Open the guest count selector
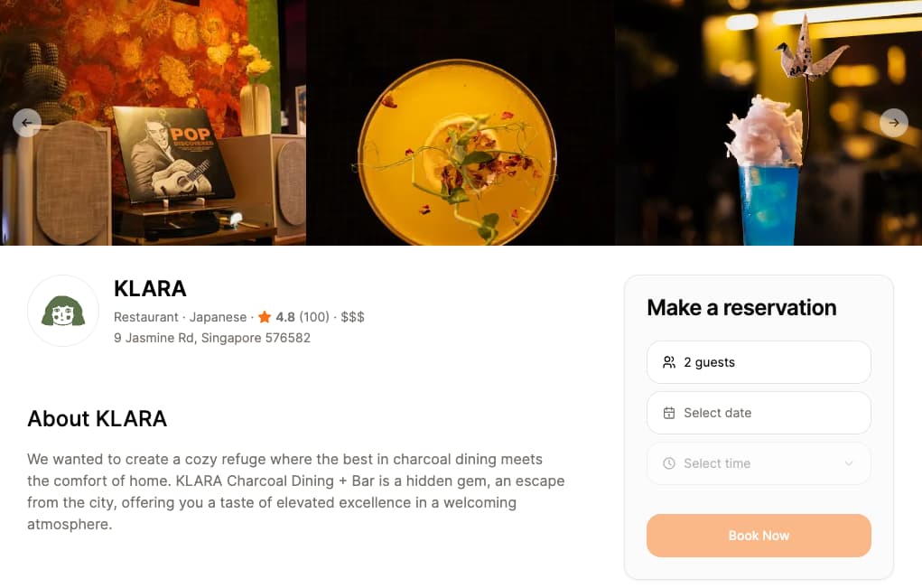 (x=759, y=361)
